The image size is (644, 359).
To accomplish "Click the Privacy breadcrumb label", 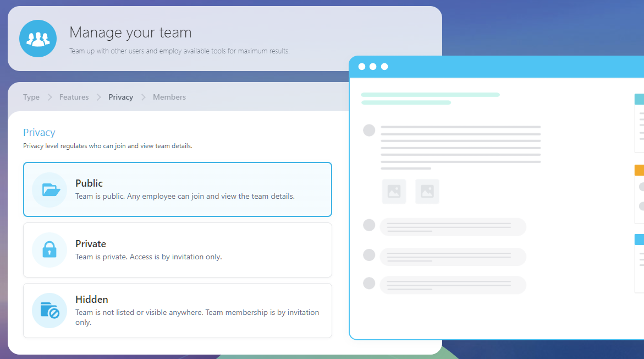I will pyautogui.click(x=120, y=97).
